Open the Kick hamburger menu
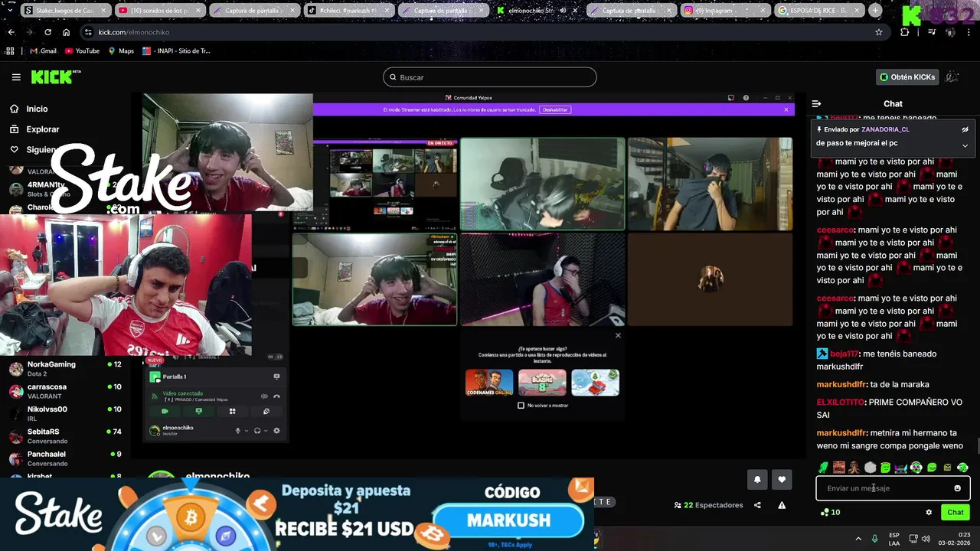 tap(16, 77)
